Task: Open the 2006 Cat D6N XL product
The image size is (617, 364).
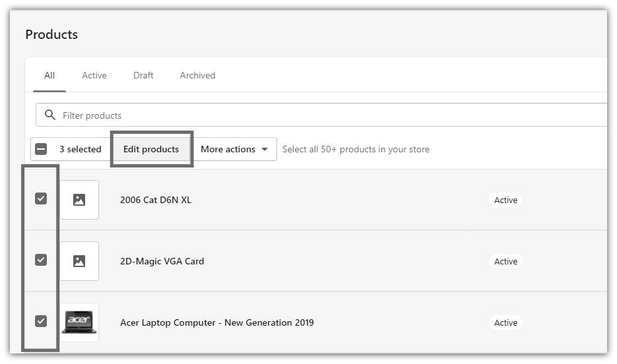Action: 156,200
